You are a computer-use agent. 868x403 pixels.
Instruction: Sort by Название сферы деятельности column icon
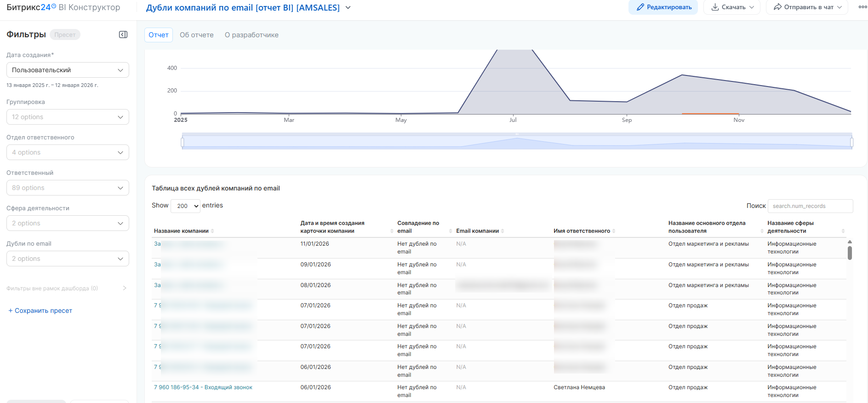click(843, 231)
